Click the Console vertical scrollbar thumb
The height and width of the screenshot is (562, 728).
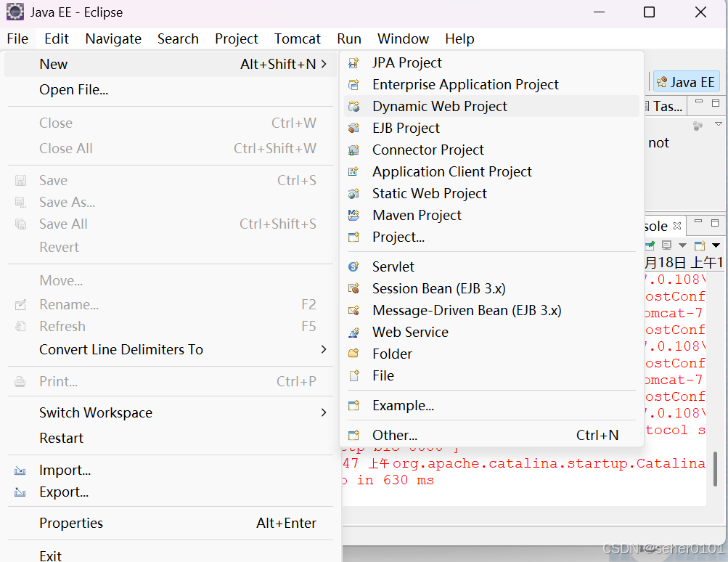point(716,469)
